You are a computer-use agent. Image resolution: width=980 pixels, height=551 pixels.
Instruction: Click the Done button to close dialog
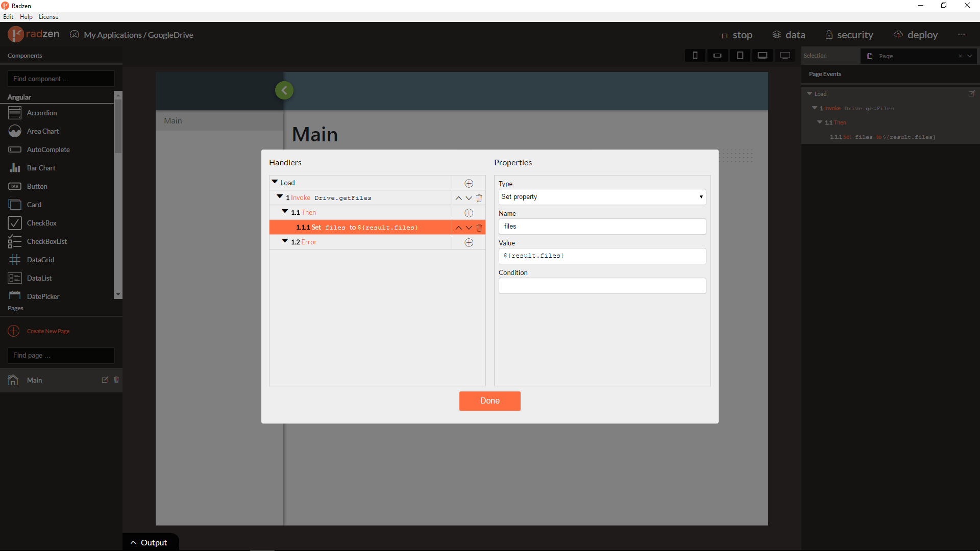click(x=489, y=400)
